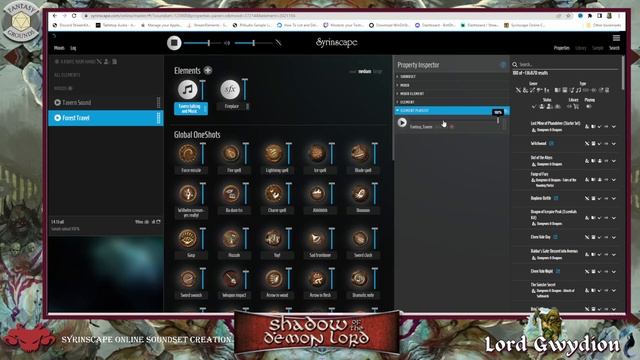
Task: Adjust the global volume slider
Action: tap(202, 42)
